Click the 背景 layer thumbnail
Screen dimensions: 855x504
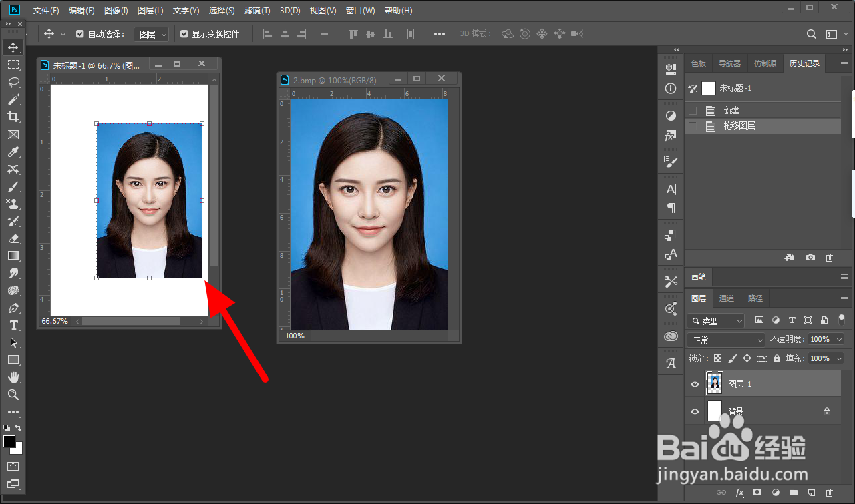click(715, 411)
